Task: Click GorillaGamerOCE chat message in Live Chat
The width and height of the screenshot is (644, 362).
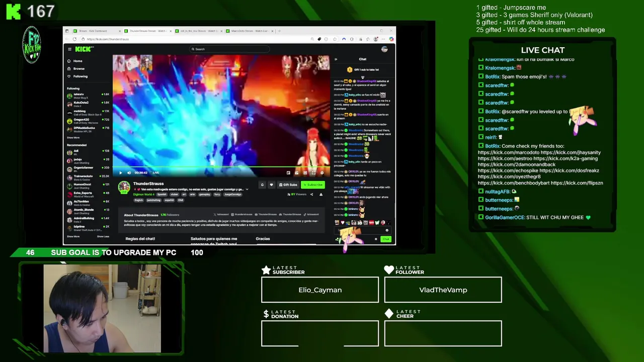Action: (x=534, y=217)
